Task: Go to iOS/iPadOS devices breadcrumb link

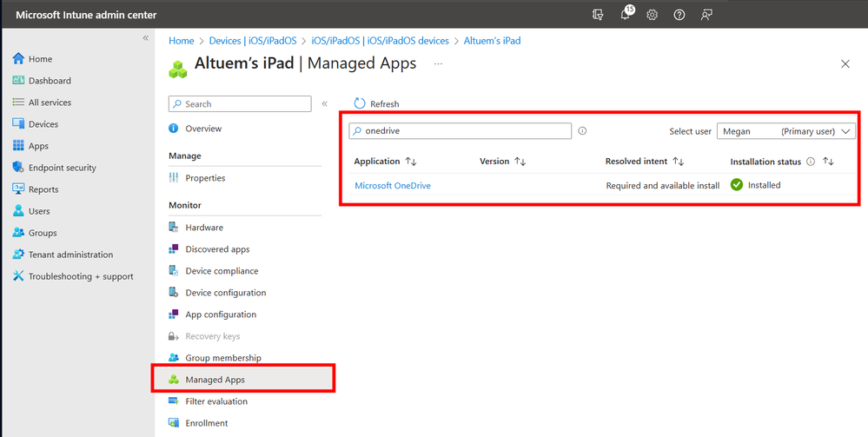Action: pos(381,41)
